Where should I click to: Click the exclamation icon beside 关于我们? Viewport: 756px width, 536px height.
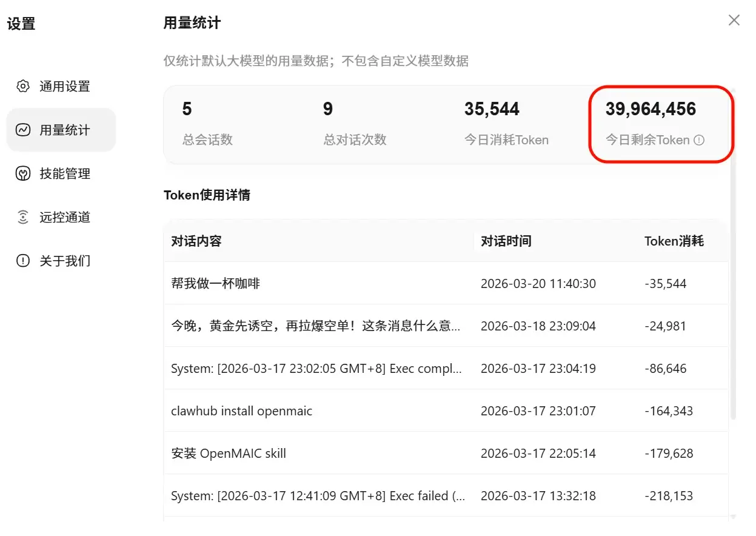[x=23, y=261]
